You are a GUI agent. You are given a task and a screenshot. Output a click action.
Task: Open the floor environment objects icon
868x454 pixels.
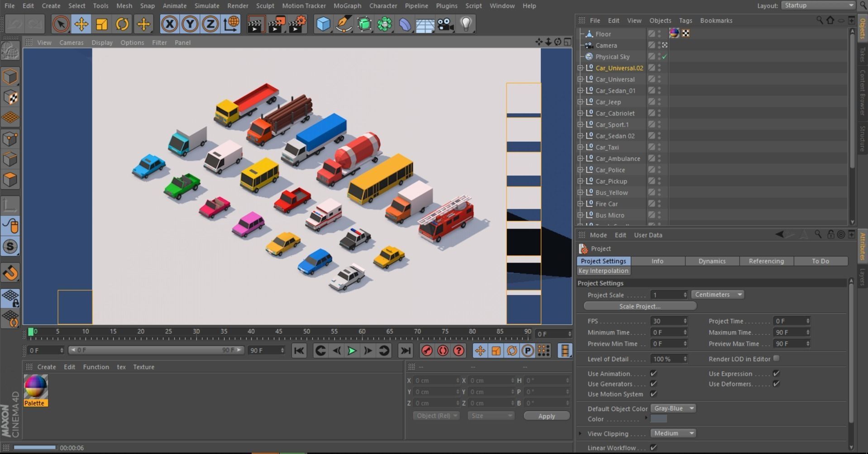(x=425, y=24)
